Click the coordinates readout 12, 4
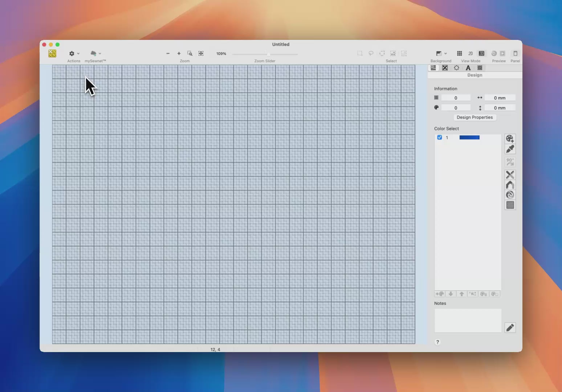The height and width of the screenshot is (392, 562). (215, 350)
